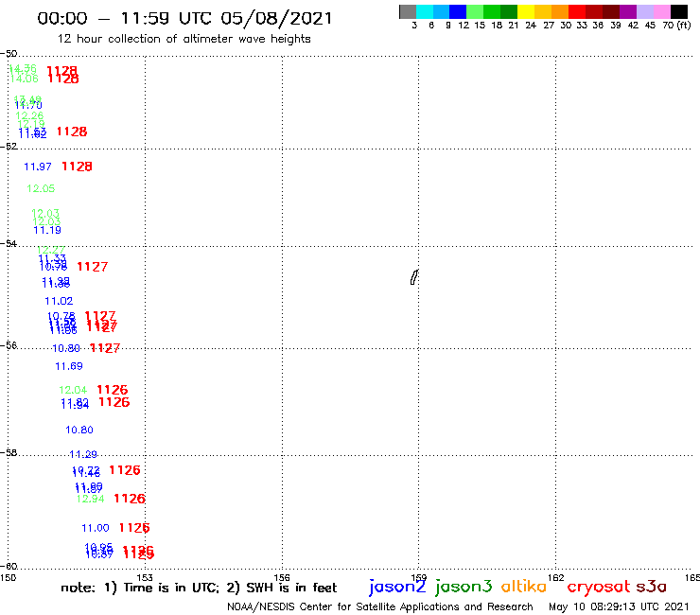The height and width of the screenshot is (615, 700).
Task: Click the note about UTC and SWH feet
Action: click(199, 588)
